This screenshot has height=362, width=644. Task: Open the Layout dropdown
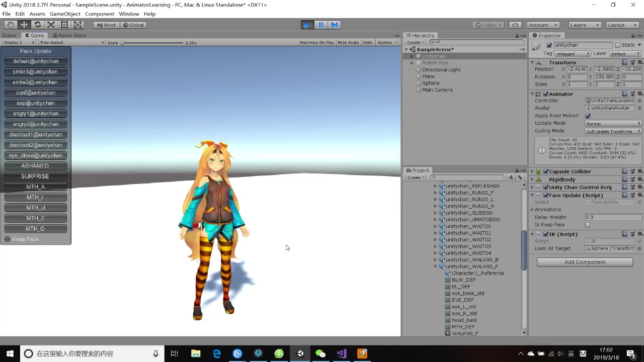622,25
